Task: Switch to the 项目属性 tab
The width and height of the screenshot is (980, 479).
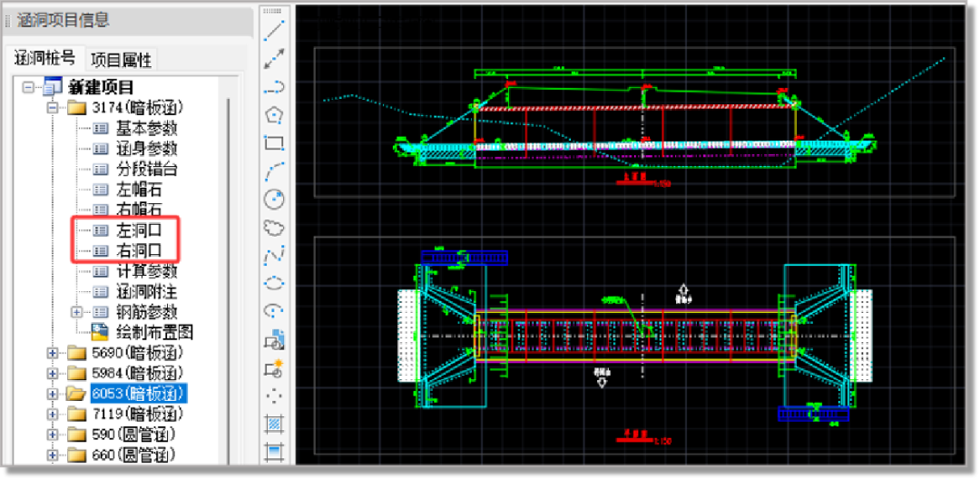Action: tap(122, 60)
